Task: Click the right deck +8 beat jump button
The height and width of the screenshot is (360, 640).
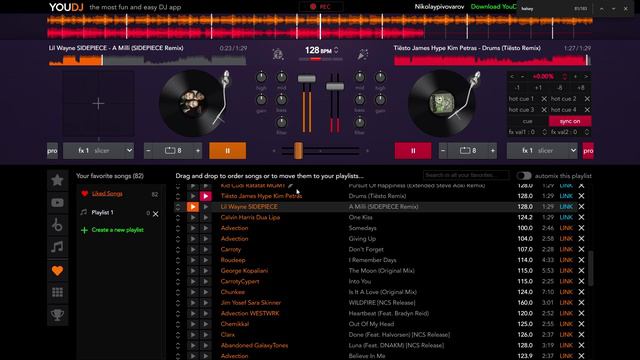Action: pyautogui.click(x=580, y=88)
